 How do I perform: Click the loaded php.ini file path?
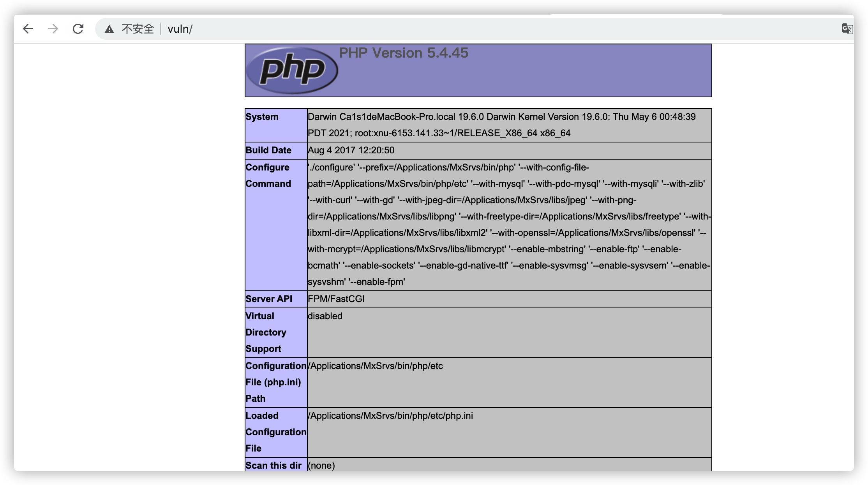point(390,416)
